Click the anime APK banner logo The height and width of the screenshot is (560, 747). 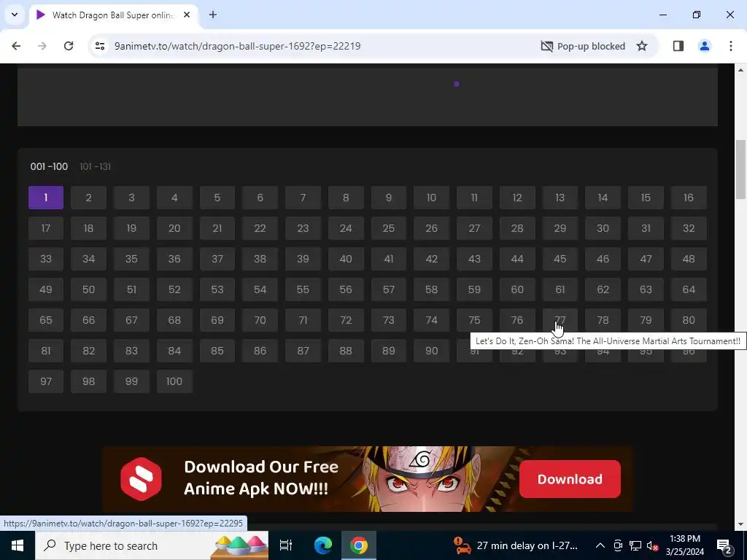click(141, 479)
